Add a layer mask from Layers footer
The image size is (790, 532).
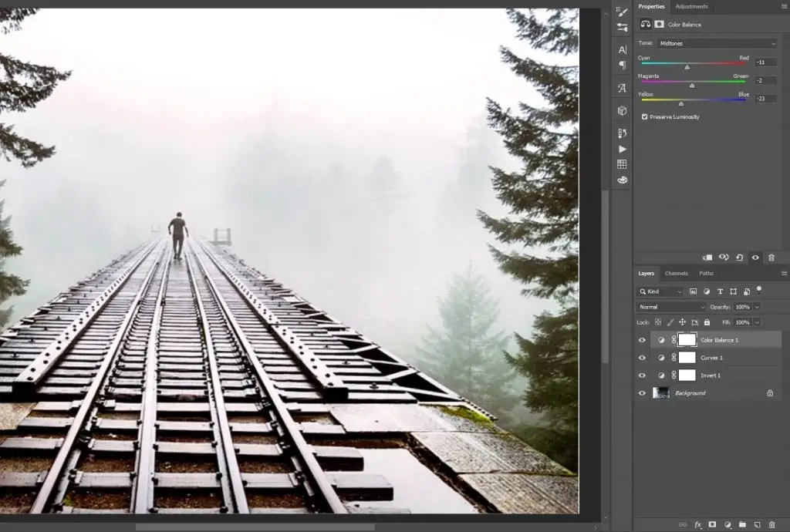[x=712, y=524]
